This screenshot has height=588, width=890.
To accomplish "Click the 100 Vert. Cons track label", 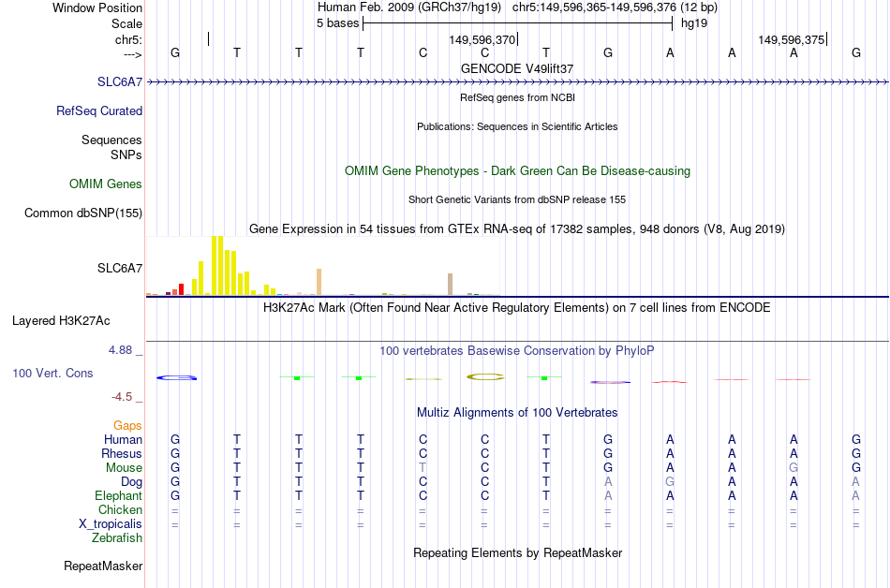I will [x=52, y=373].
